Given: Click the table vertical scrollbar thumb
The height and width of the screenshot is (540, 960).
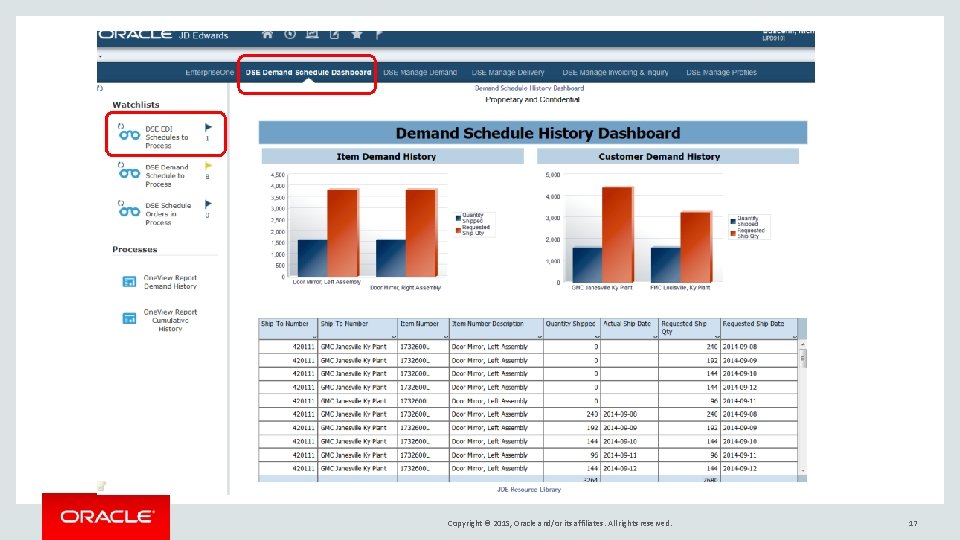Looking at the screenshot, I should click(802, 358).
